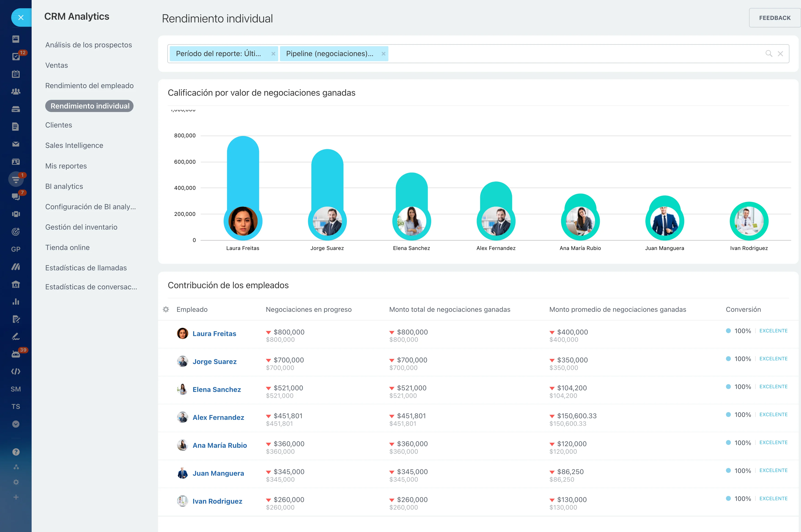The height and width of the screenshot is (532, 801).
Task: Expand more sidebar items with chevron-down icon
Action: tap(16, 424)
